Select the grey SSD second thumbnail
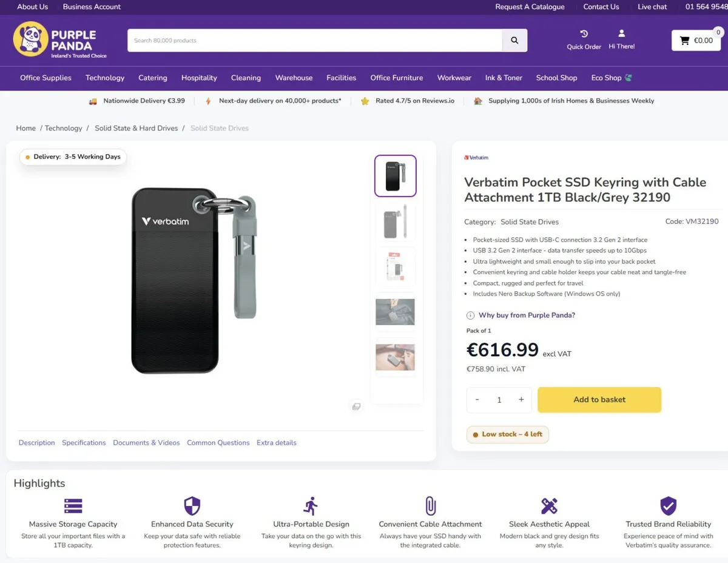The image size is (728, 563). click(395, 221)
